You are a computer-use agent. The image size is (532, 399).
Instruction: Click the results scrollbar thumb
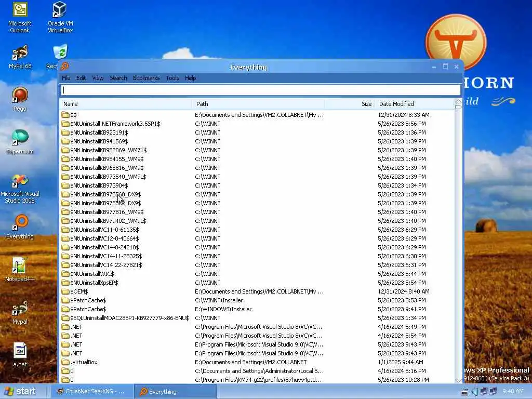click(458, 107)
